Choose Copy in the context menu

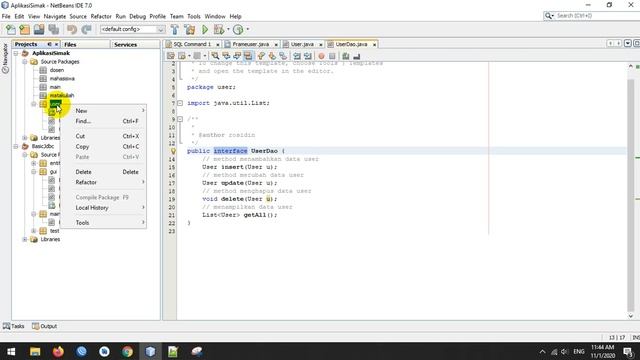105,147
